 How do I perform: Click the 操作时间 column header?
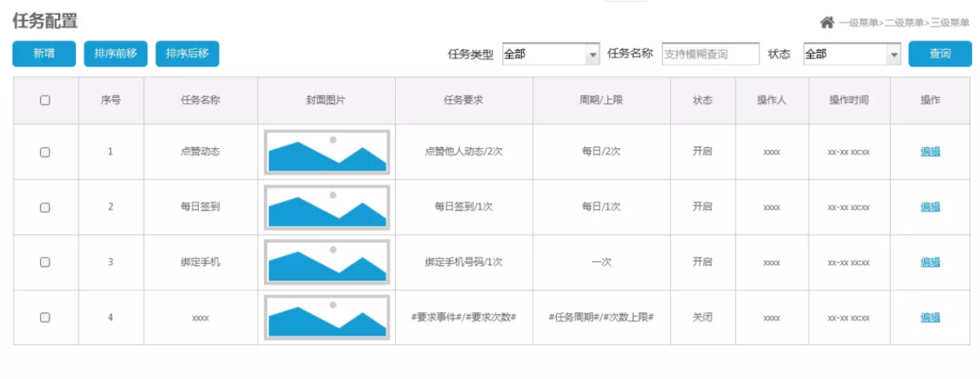coord(849,100)
